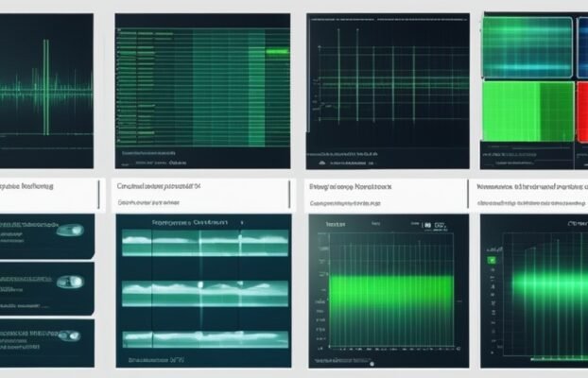Click the small marker icon right of the waveform panel title
588x378 pixels.
[x=240, y=223]
